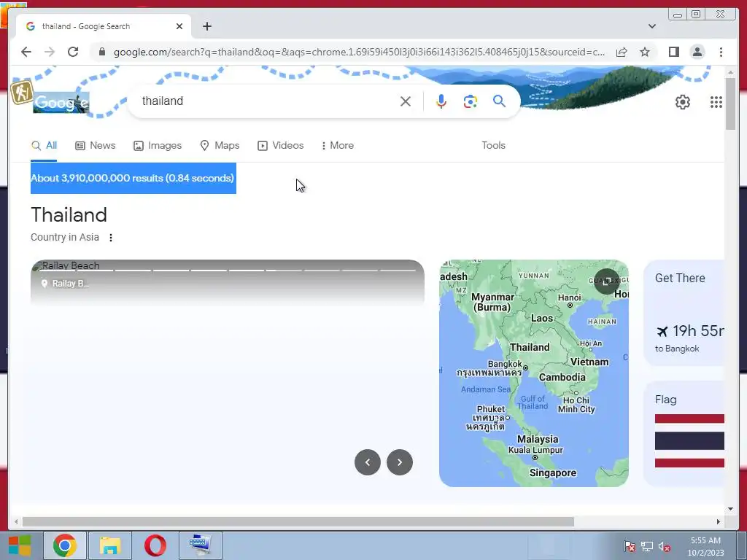This screenshot has width=747, height=560.
Task: Open a new tab
Action: click(206, 26)
